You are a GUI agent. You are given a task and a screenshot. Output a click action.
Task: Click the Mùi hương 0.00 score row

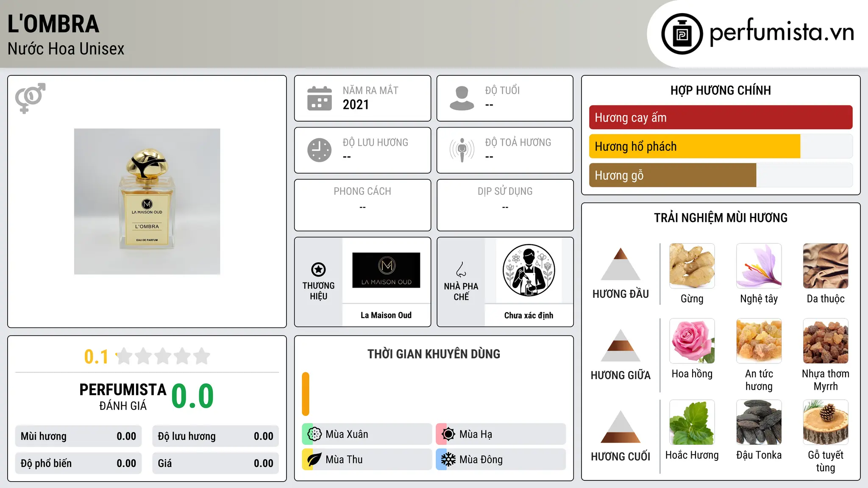click(78, 436)
